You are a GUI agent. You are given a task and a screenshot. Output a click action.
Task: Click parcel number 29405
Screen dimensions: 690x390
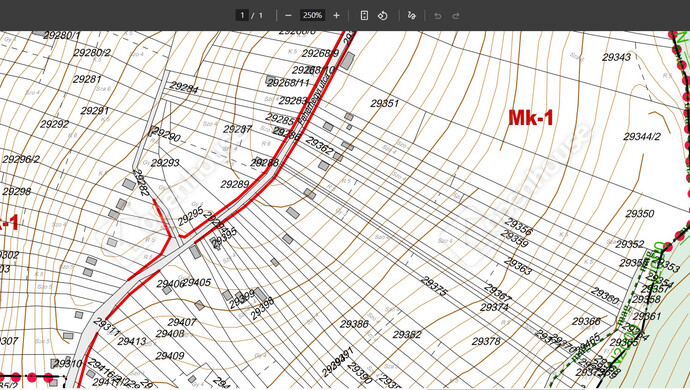tap(197, 282)
